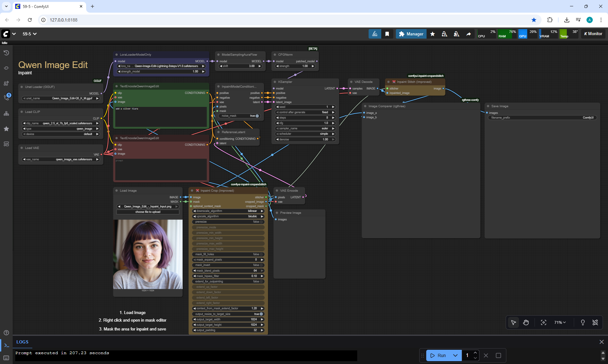Click the bookmark icon in top toolbar
The height and width of the screenshot is (364, 608).
[x=387, y=34]
